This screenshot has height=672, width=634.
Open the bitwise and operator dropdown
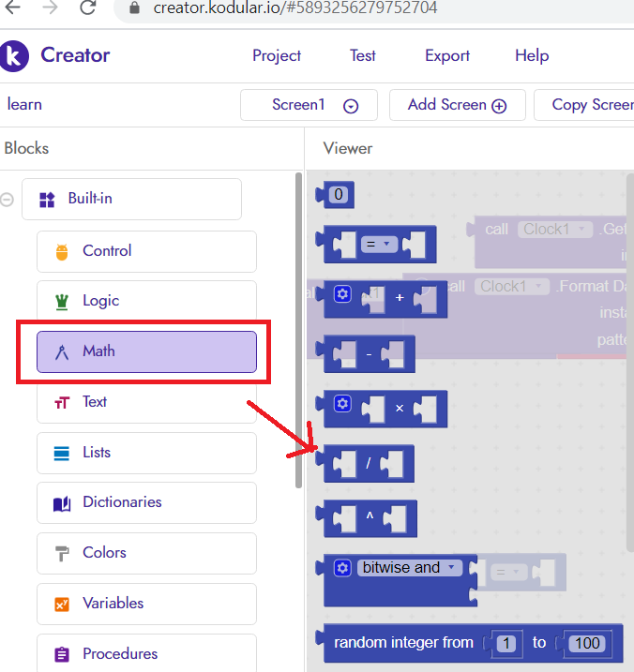pos(409,568)
